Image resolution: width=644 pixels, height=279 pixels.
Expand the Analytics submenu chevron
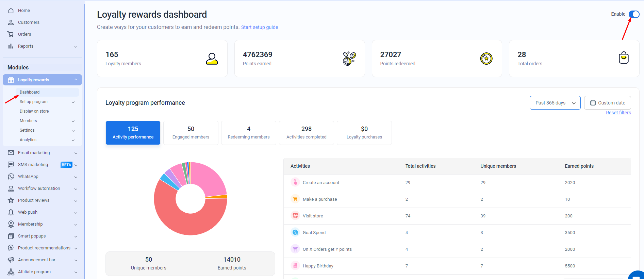pyautogui.click(x=73, y=140)
